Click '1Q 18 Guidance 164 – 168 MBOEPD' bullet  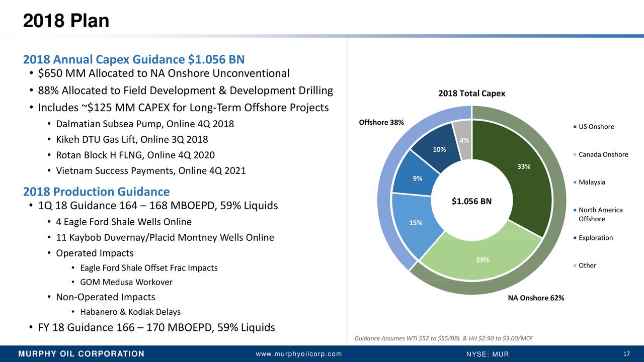click(x=157, y=206)
